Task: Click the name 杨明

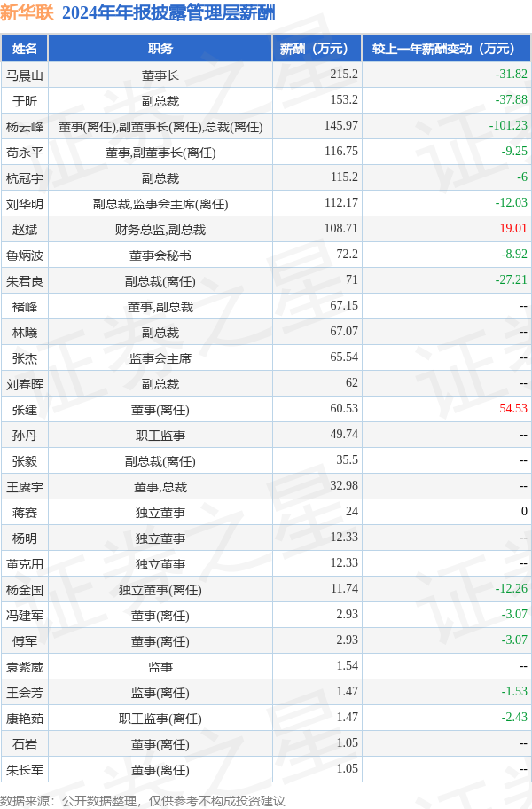Action: click(25, 538)
